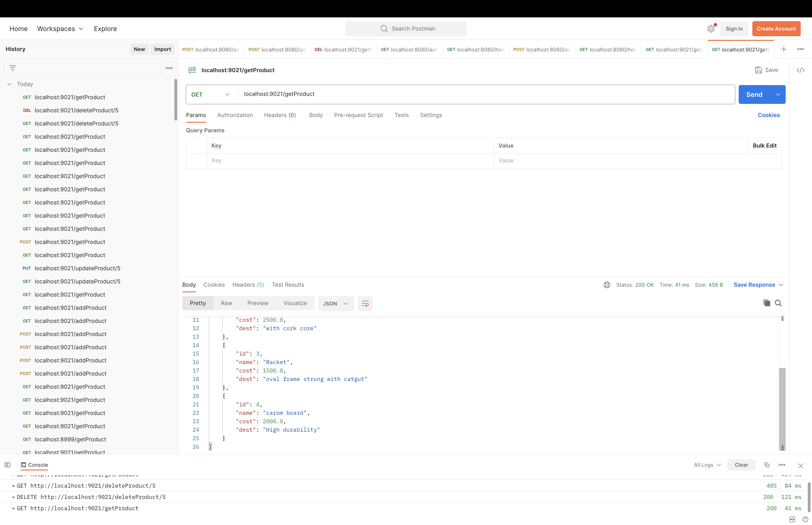Enable the Preview response view
812x525 pixels.
coord(257,303)
